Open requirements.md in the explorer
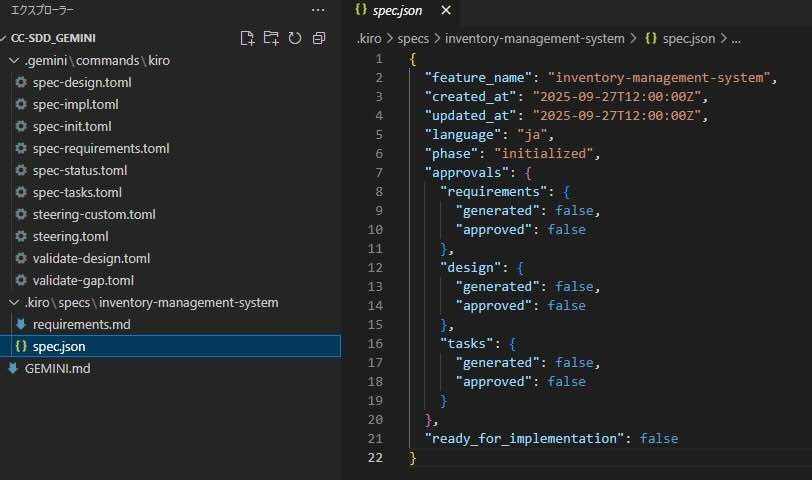Viewport: 812px width, 480px height. [x=81, y=324]
